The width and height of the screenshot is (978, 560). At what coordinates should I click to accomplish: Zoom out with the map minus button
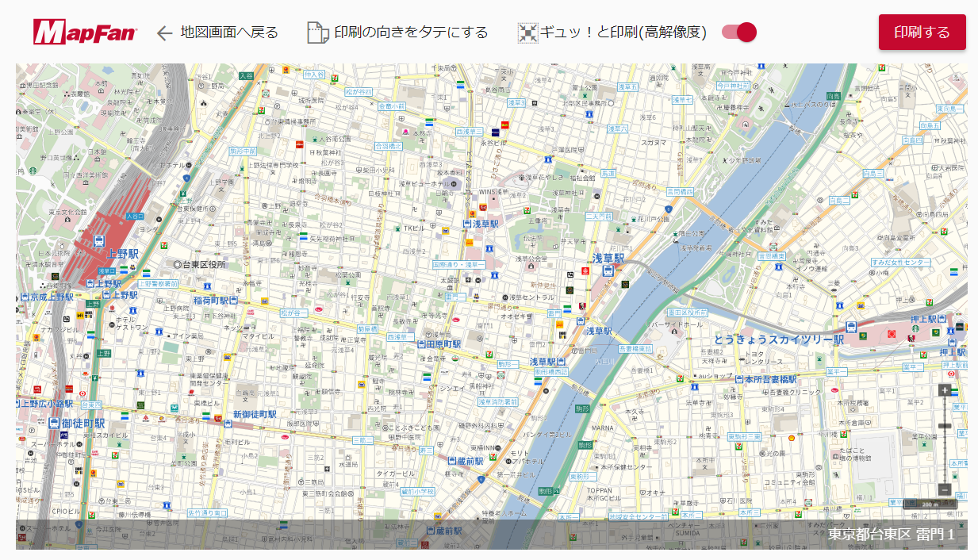click(x=944, y=489)
